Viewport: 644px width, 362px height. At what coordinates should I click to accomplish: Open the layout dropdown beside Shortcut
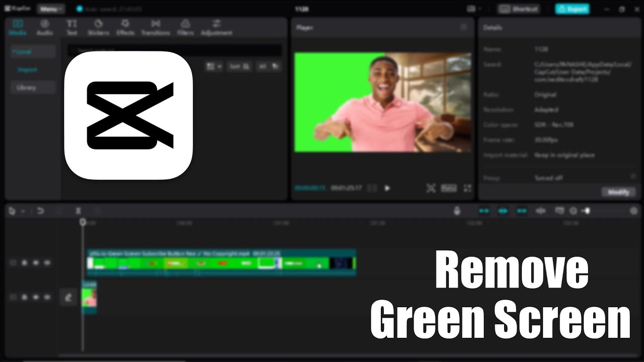(474, 9)
